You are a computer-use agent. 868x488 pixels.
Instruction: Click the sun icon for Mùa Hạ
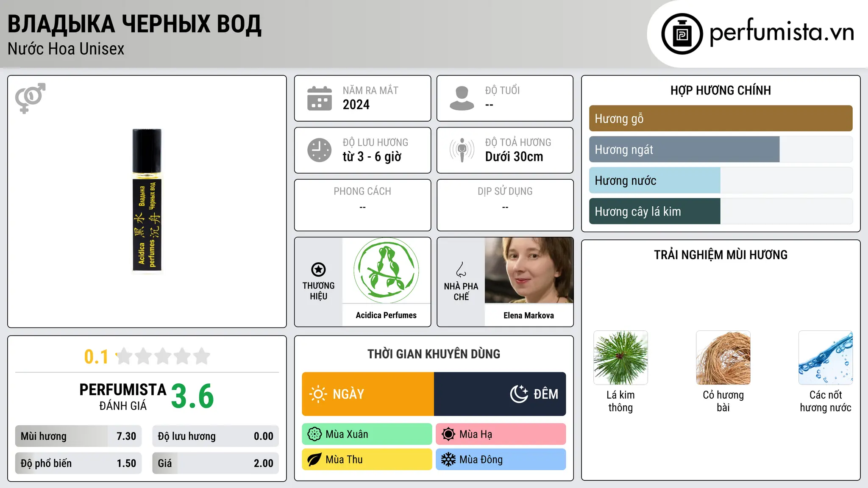point(448,434)
